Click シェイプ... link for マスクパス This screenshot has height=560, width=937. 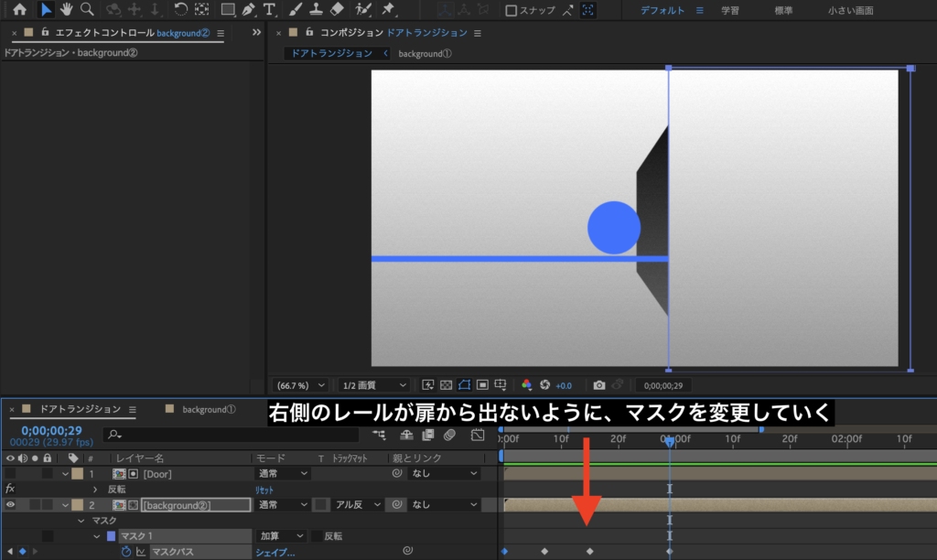275,552
